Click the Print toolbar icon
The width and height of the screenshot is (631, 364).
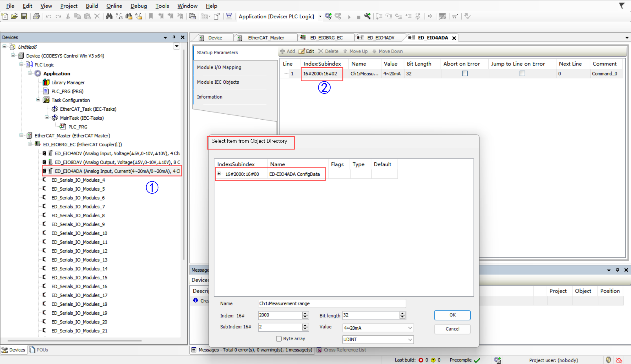tap(36, 16)
